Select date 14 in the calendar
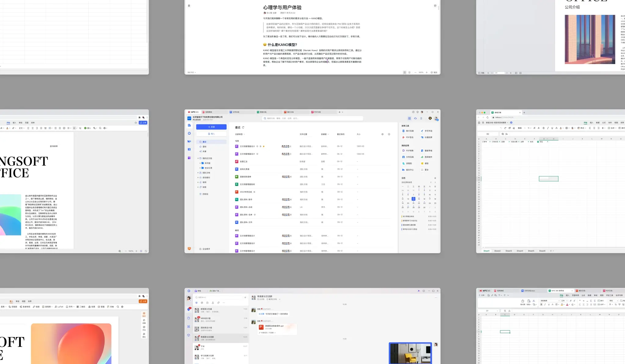Viewport: 625px width, 364px height. [413, 199]
